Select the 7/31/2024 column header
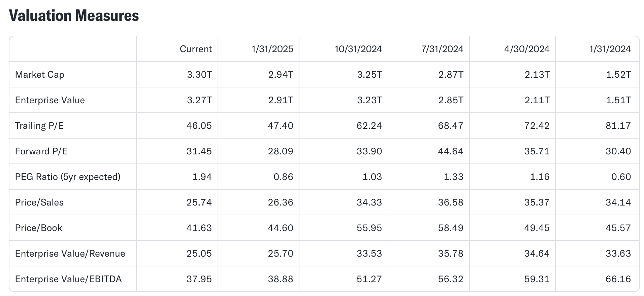 point(442,49)
